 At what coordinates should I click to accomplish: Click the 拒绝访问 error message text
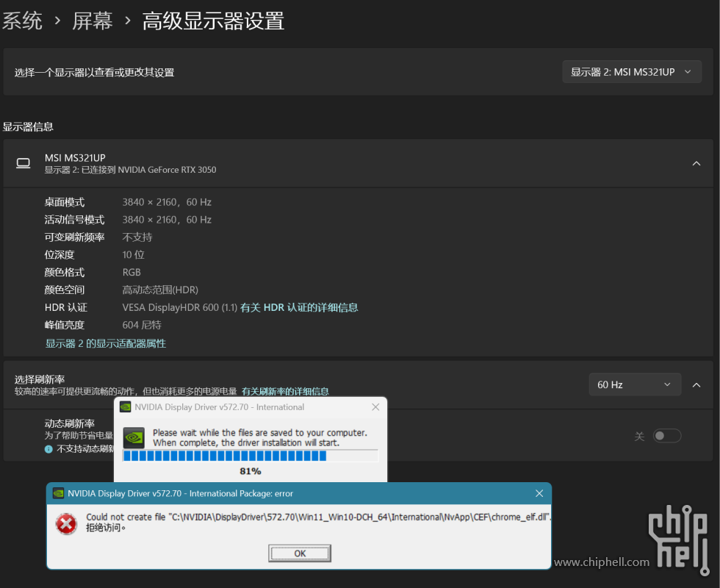tap(106, 528)
